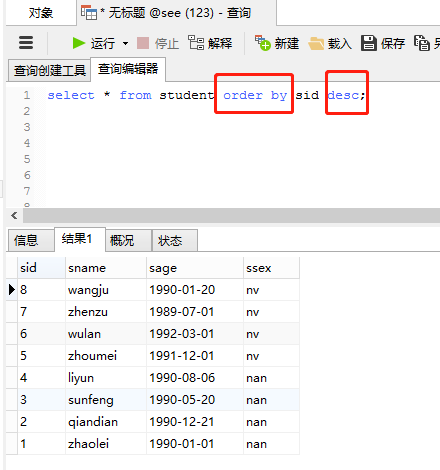Select the ssex cell in wangju row
440x470 pixels.
[271, 290]
